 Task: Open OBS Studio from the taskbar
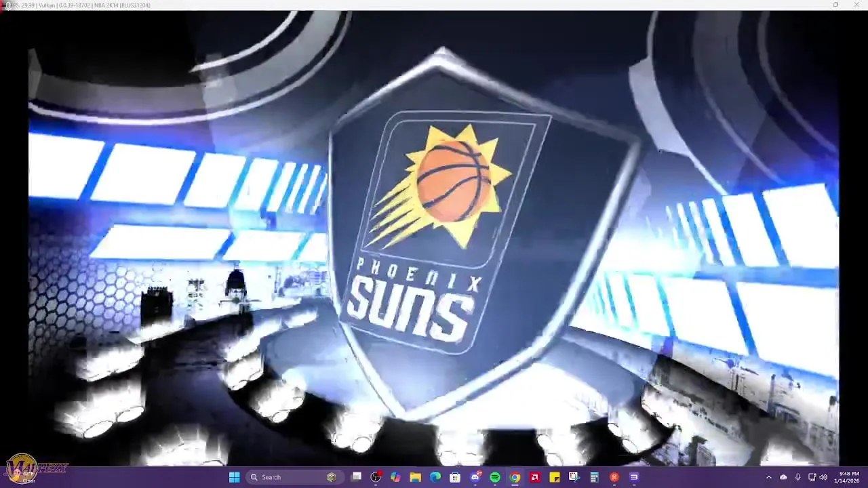pyautogui.click(x=376, y=477)
